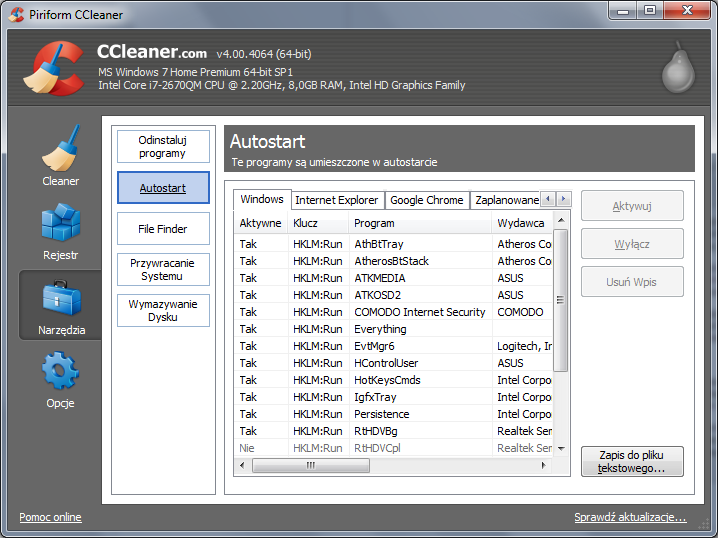Switch to the Internet Explorer tab
The height and width of the screenshot is (538, 718).
[337, 200]
